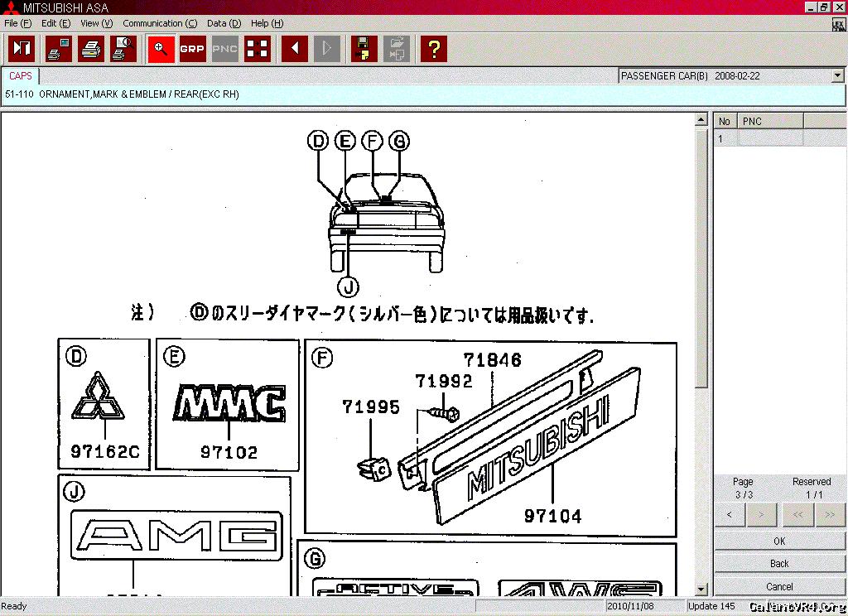848x616 pixels.
Task: Click the printer toolbar icon
Action: click(91, 49)
